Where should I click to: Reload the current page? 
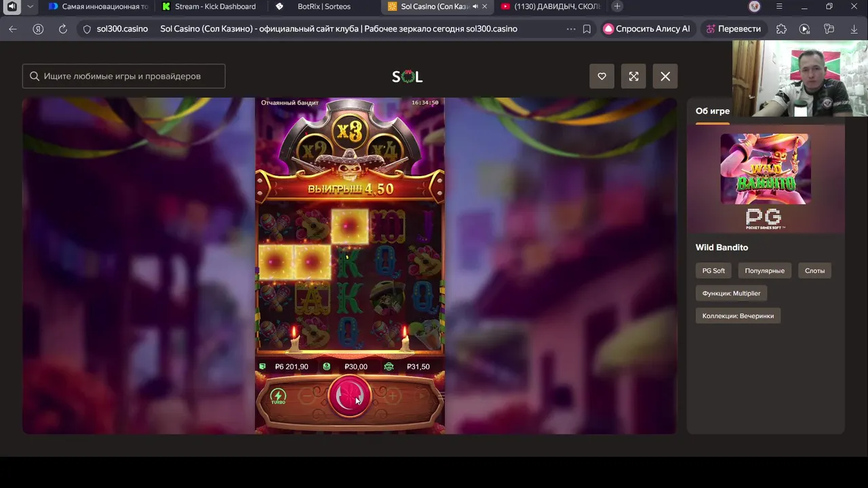pyautogui.click(x=63, y=29)
